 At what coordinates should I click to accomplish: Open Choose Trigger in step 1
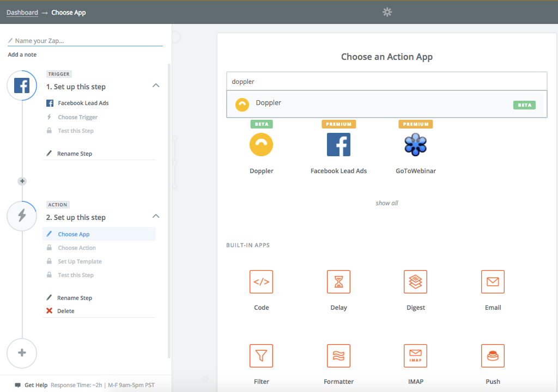(x=77, y=118)
